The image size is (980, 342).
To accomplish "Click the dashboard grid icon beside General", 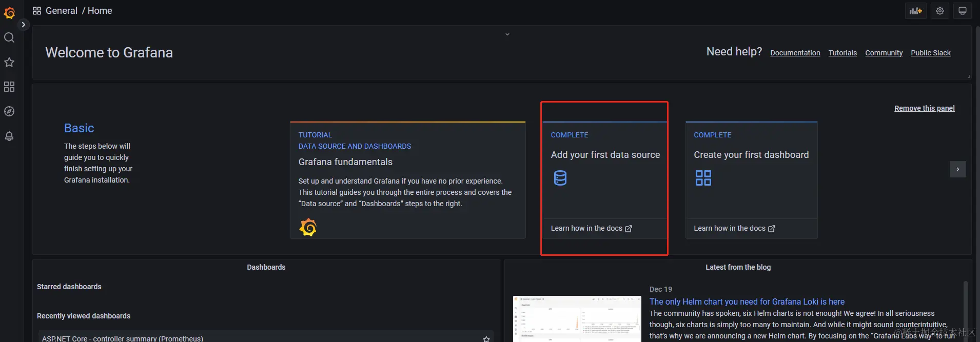I will tap(37, 11).
